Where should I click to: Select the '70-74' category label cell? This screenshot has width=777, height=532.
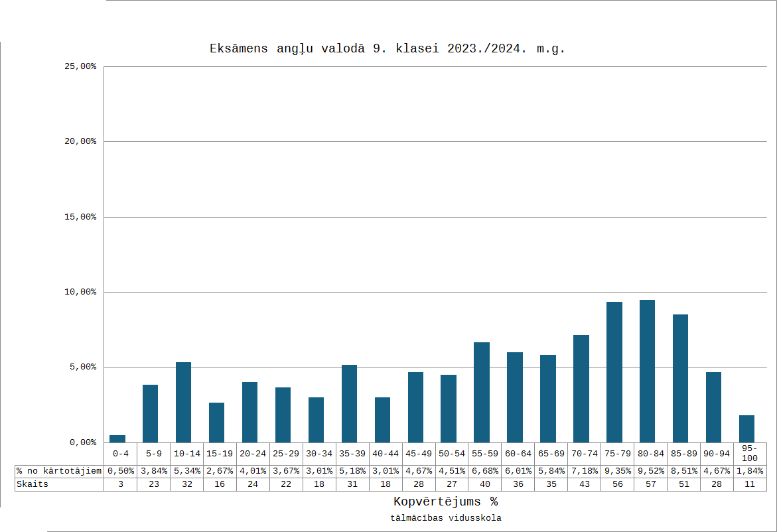point(584,454)
